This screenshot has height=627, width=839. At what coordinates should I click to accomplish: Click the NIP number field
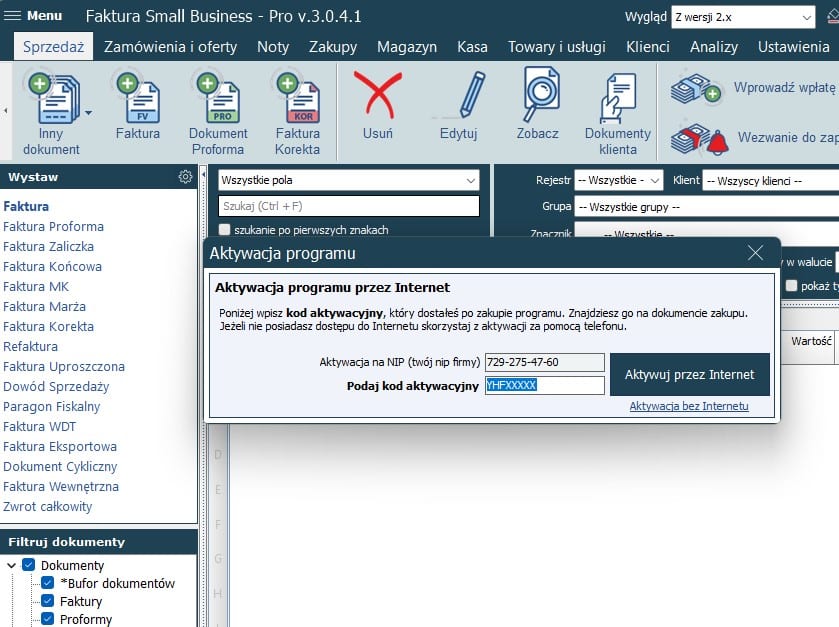545,362
